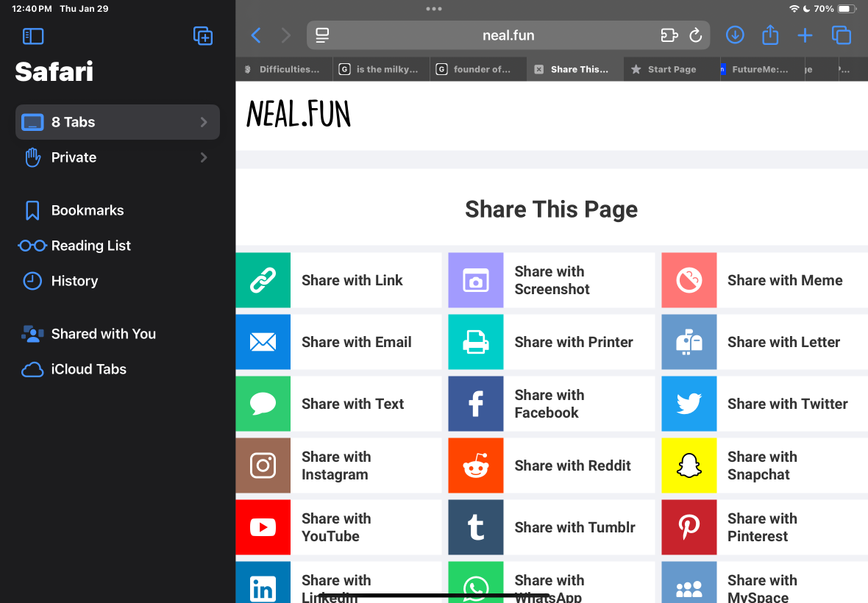This screenshot has height=603, width=868.
Task: Choose Share with Link
Action: pyautogui.click(x=352, y=280)
